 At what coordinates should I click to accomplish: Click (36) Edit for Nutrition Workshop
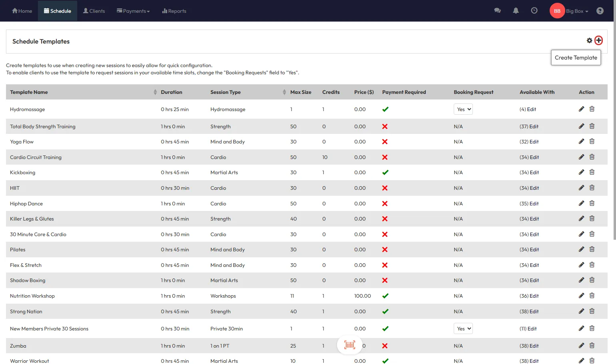tap(529, 296)
